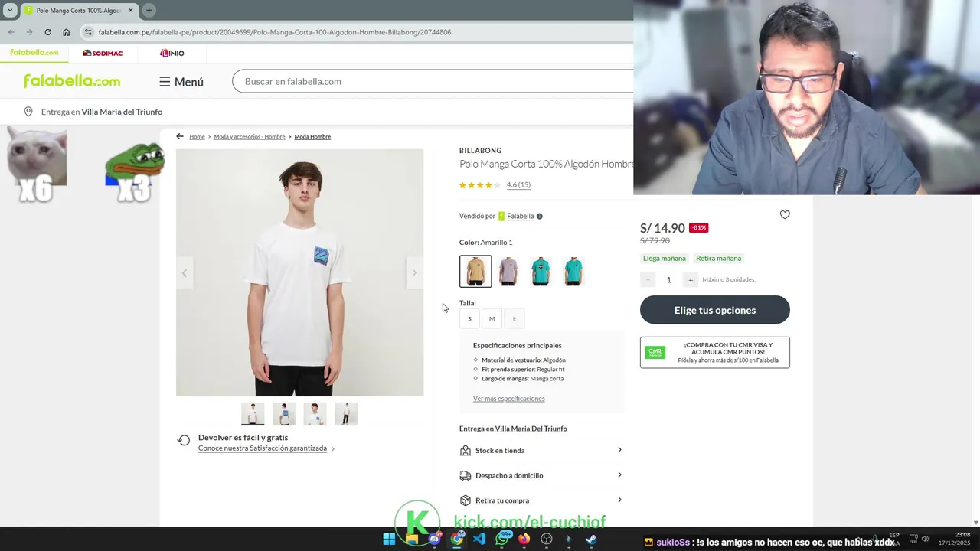Click the Buscar en falabella.com search field
This screenshot has height=551, width=980.
[433, 81]
